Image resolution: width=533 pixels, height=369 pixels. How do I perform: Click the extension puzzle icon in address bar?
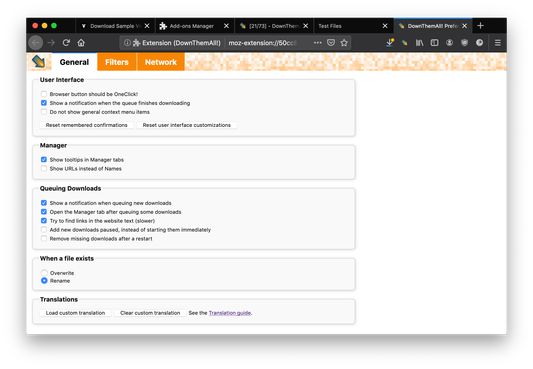[136, 43]
